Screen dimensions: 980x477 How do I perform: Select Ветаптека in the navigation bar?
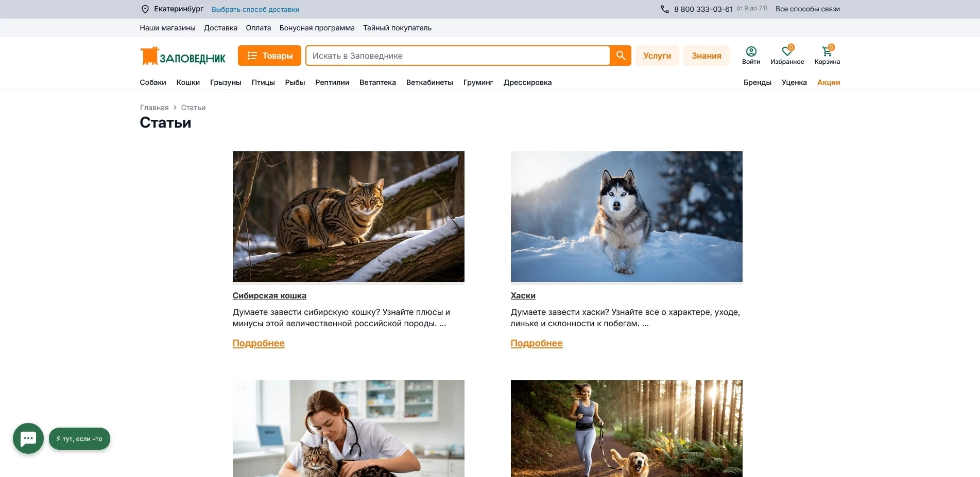[x=377, y=82]
